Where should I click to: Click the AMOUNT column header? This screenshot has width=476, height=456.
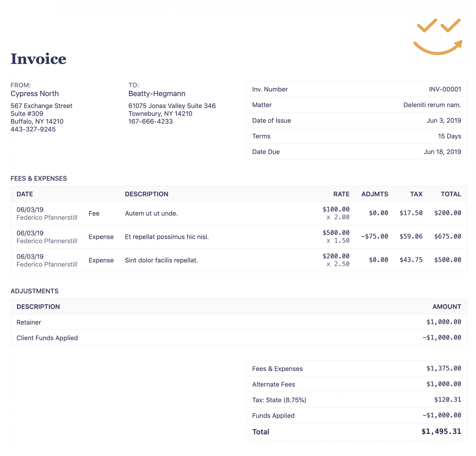tap(447, 307)
